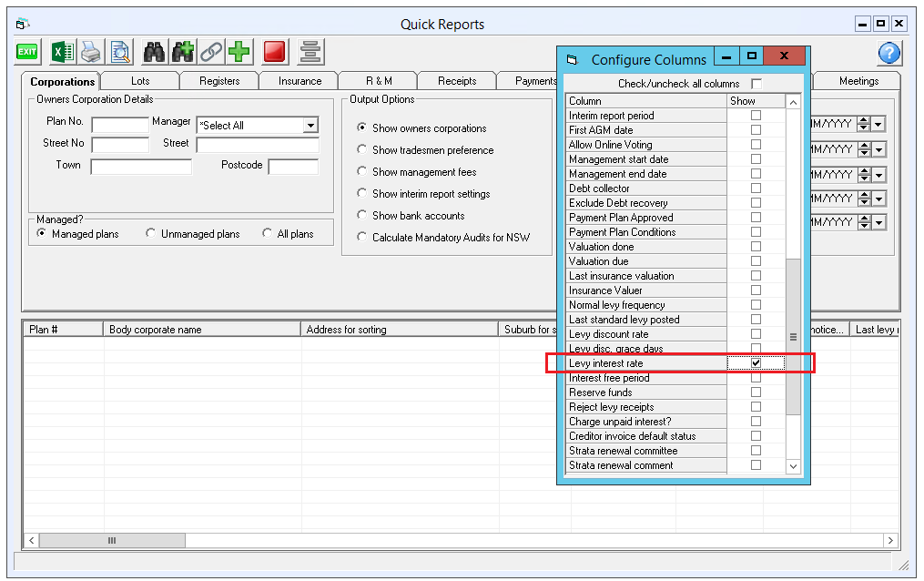Tick Reserve funds show checkbox
This screenshot has height=581, width=924.
pos(756,392)
